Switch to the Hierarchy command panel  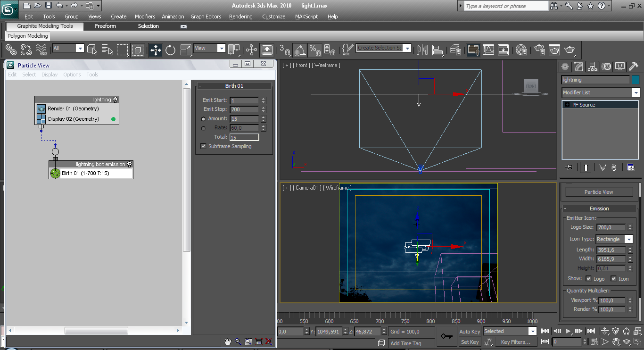point(593,67)
